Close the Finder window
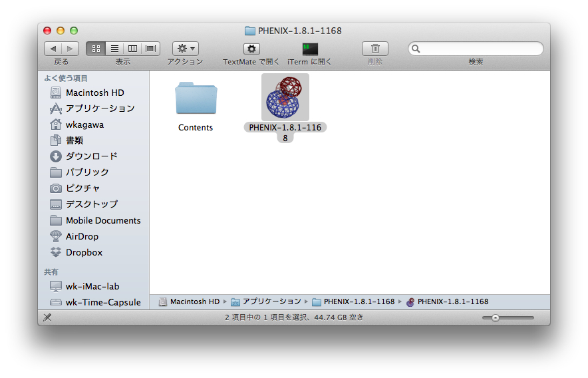 (47, 31)
